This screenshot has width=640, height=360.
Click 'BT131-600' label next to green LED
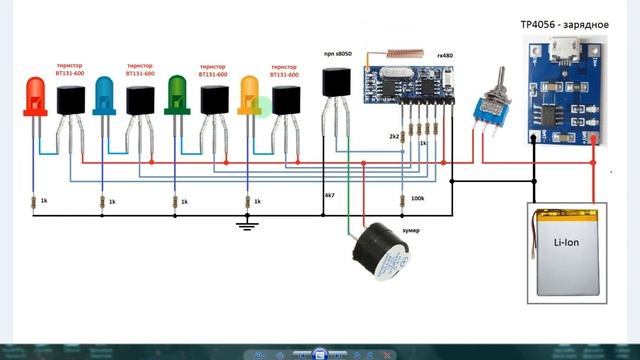tap(213, 75)
